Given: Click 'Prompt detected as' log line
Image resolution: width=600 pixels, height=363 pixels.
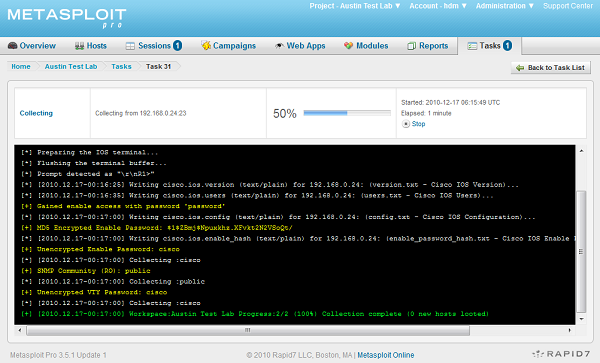Looking at the screenshot, I should [x=88, y=174].
